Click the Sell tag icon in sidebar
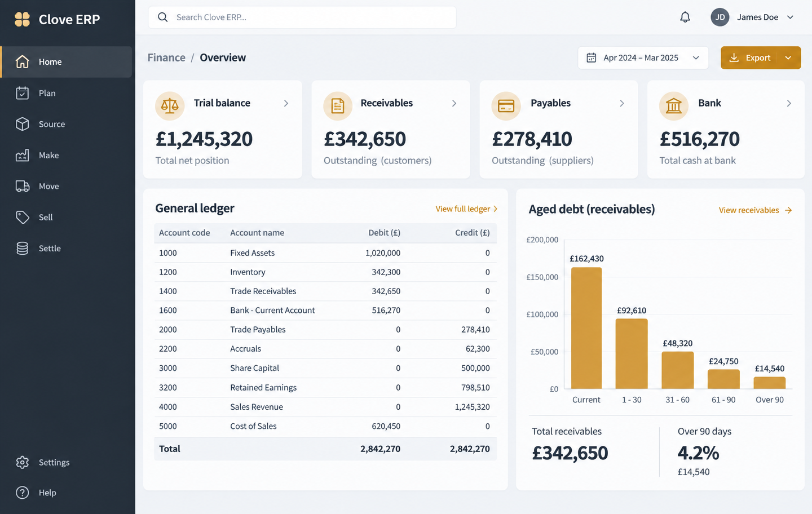 click(x=23, y=217)
